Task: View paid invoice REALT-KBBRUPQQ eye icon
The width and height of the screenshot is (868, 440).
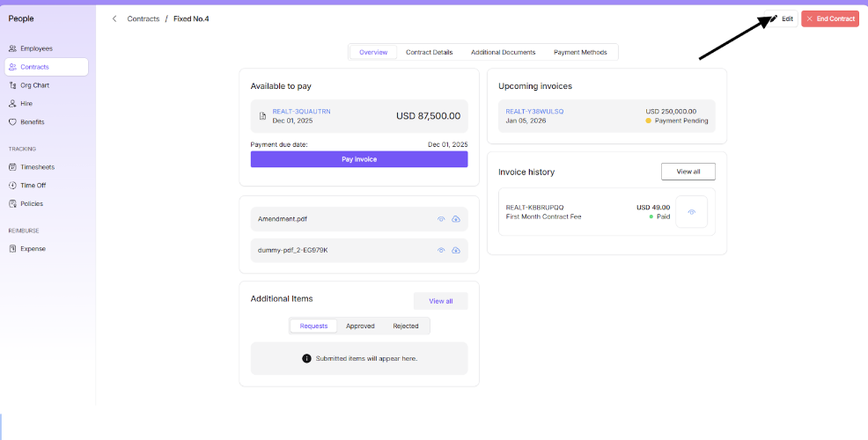Action: (691, 212)
